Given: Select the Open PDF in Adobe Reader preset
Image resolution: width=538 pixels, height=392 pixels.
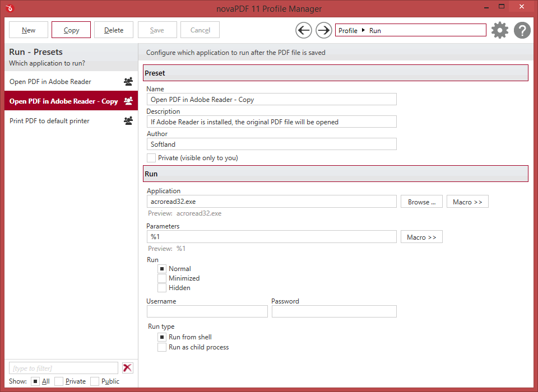Looking at the screenshot, I should tap(71, 82).
